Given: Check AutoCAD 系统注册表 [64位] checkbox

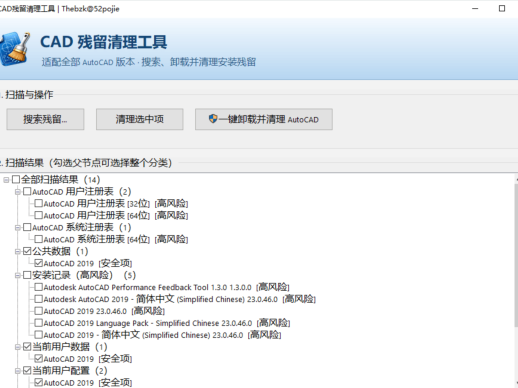Looking at the screenshot, I should pos(39,239).
